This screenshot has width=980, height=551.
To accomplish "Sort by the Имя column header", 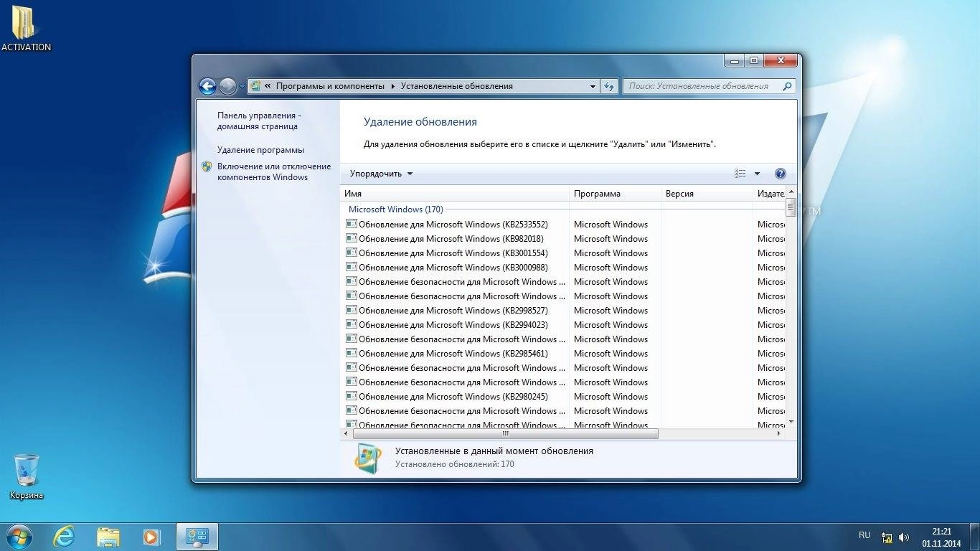I will click(x=455, y=194).
